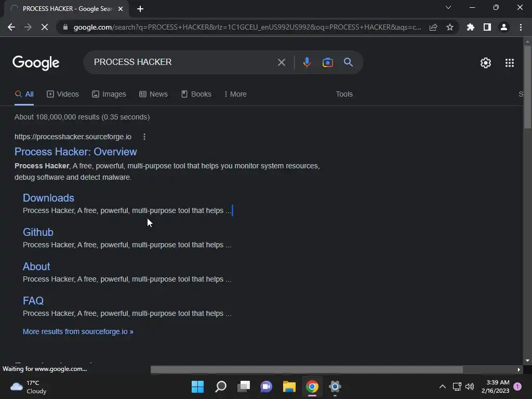Open the weather widget 17°C Cloudy
Image resolution: width=532 pixels, height=399 pixels.
[29, 387]
